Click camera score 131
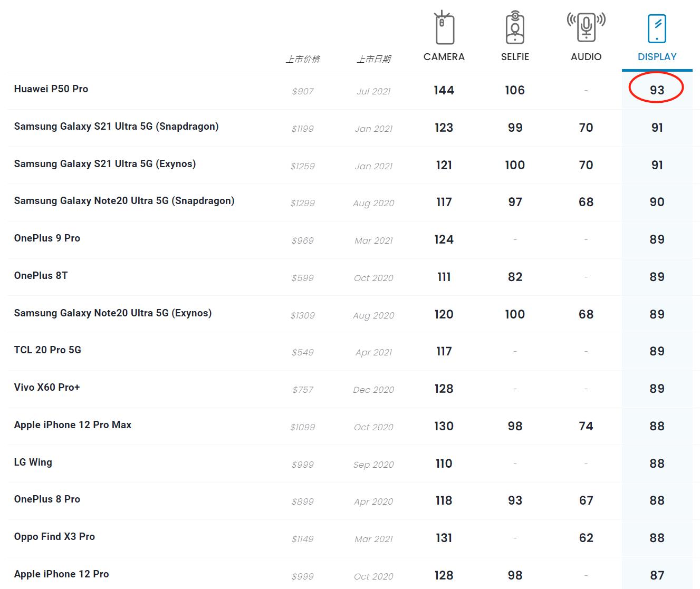Viewport: 700px width, 589px height. 444,538
